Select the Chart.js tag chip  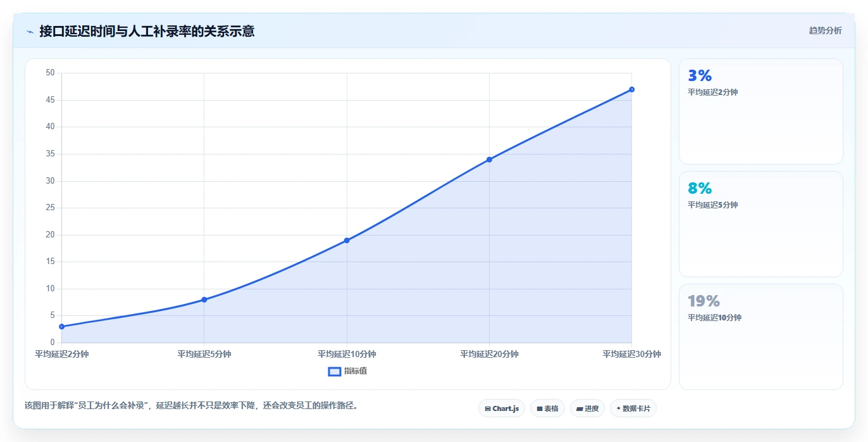point(502,408)
